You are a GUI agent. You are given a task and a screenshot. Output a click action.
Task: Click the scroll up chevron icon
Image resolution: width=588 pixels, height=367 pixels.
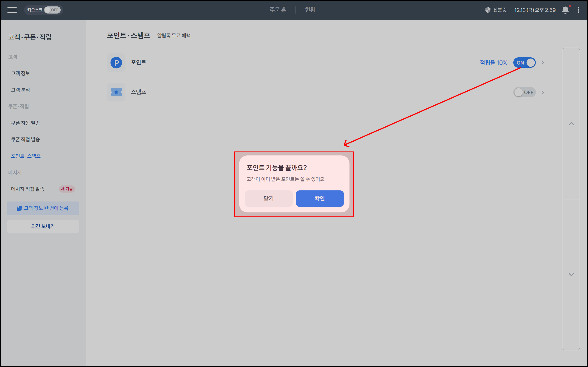[571, 124]
